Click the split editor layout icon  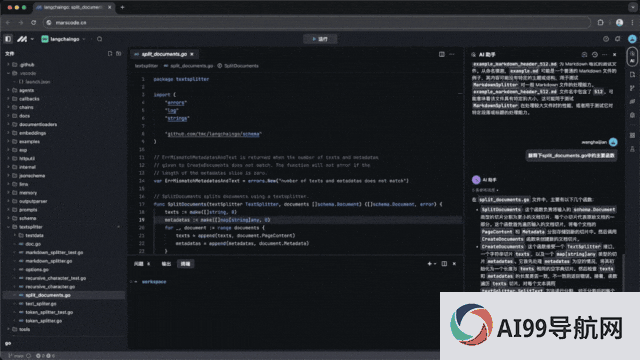click(x=442, y=54)
